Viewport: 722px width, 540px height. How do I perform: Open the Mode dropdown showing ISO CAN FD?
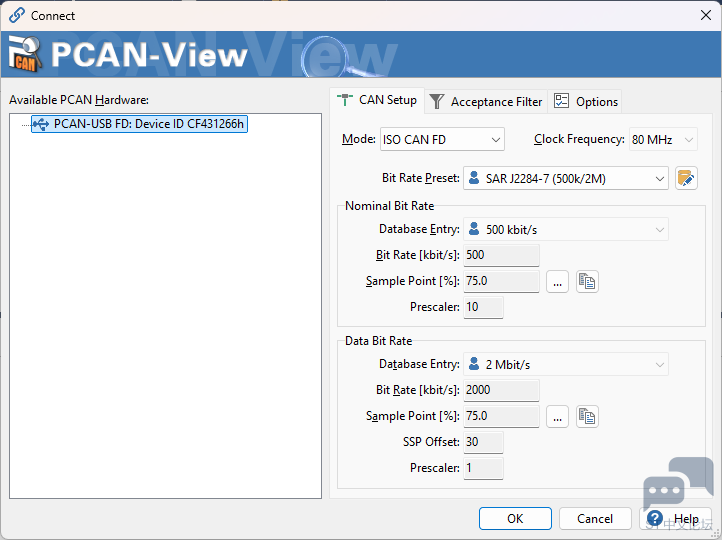pyautogui.click(x=442, y=139)
